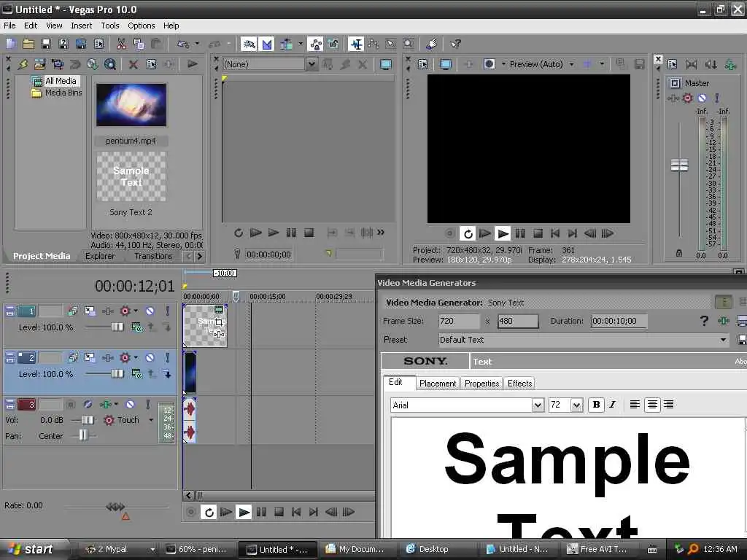Cut the selection with the scissors icon
Screen dimensions: 747x560
click(122, 44)
